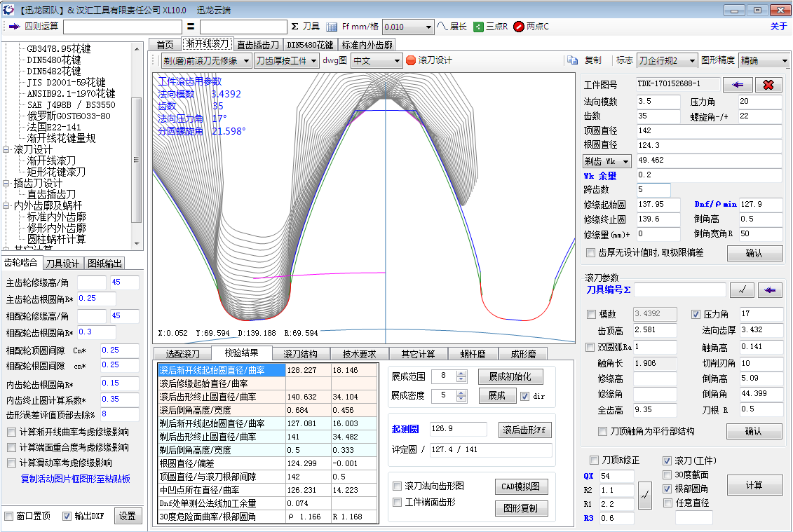Uncheck the 压力角 checkbox in 滚刀参数

click(x=696, y=315)
